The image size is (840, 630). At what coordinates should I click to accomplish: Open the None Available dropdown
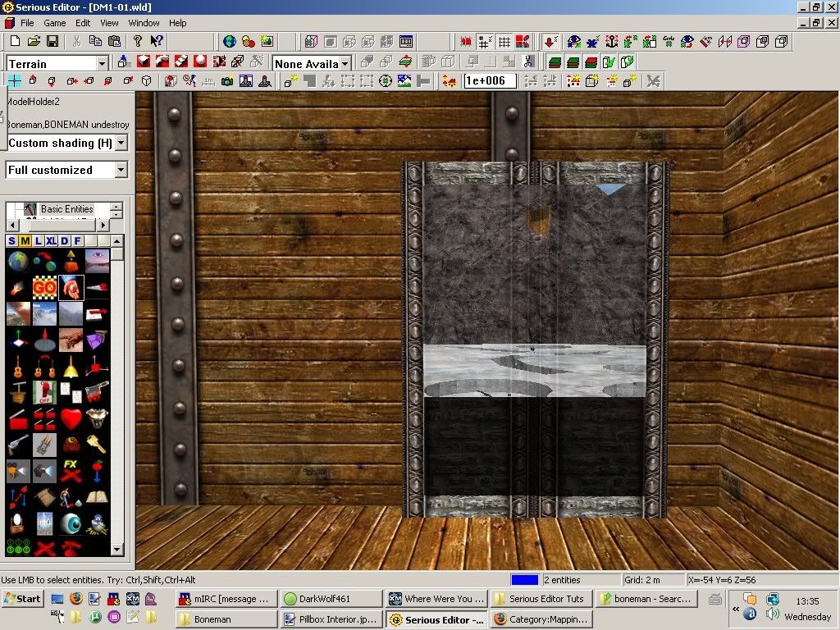tap(345, 64)
